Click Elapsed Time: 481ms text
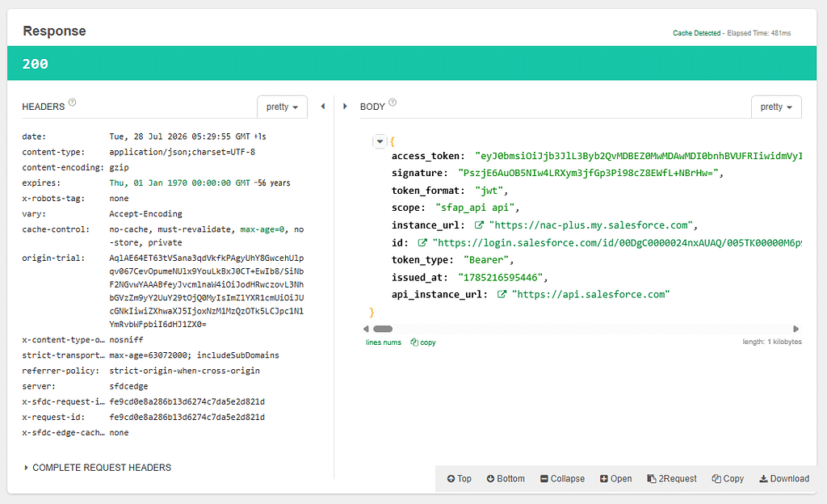This screenshot has height=504, width=827. (x=759, y=33)
